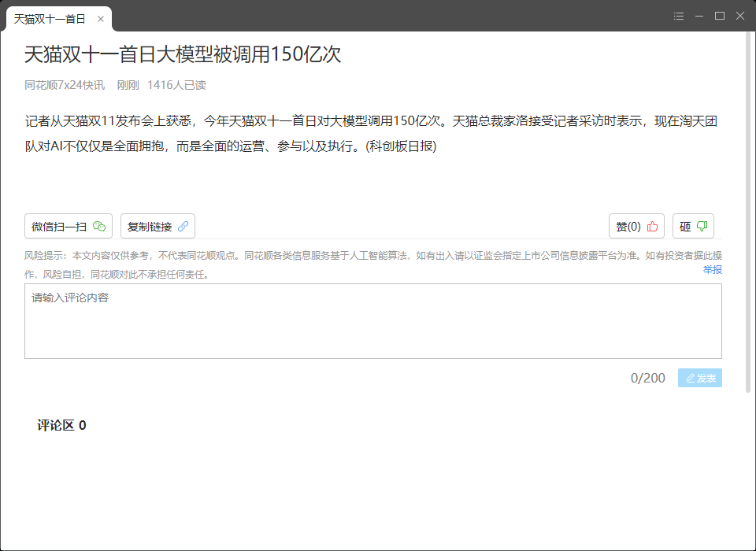Click the pencil icon on the 发表 button

pos(691,379)
